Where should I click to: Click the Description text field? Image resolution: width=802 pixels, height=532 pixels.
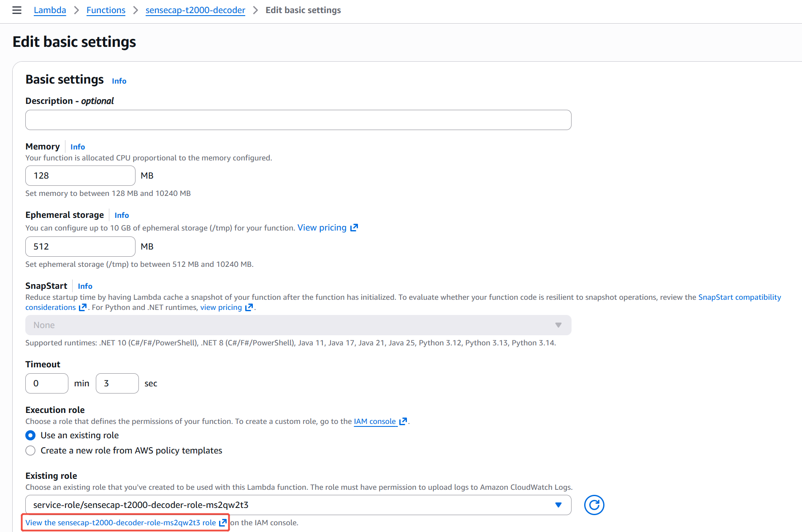298,120
